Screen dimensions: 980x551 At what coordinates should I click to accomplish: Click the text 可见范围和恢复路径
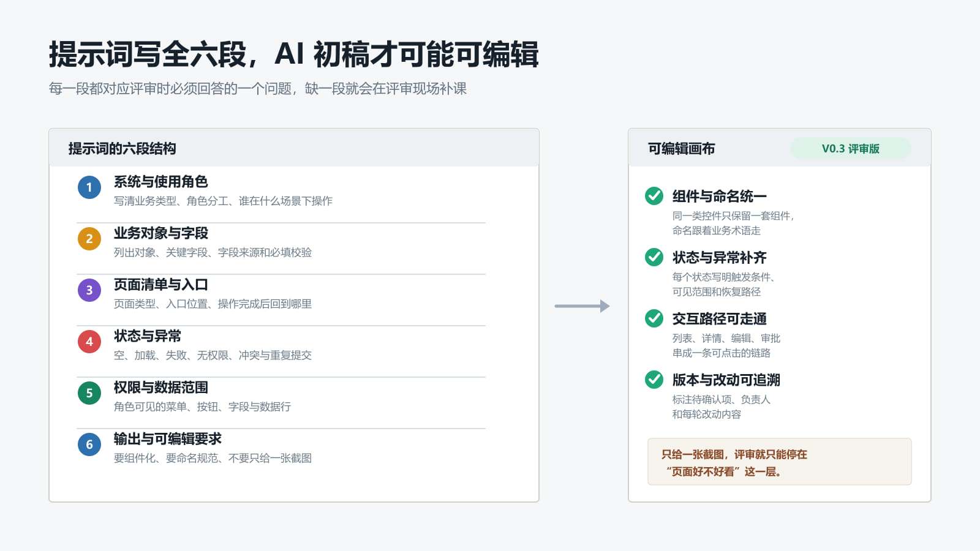pyautogui.click(x=717, y=291)
